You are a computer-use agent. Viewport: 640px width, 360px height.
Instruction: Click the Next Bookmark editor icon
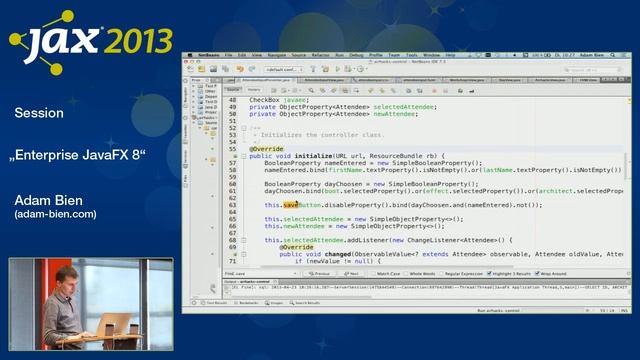pos(382,90)
